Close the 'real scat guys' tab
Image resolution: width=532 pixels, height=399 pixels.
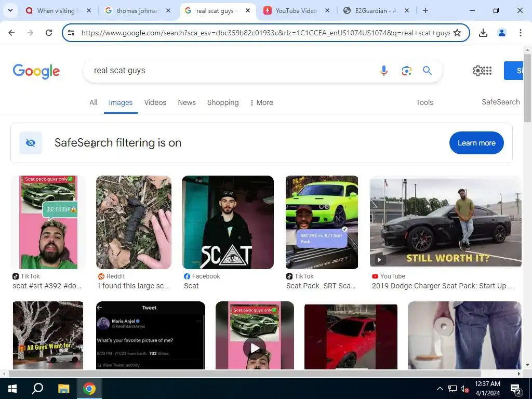click(x=248, y=11)
